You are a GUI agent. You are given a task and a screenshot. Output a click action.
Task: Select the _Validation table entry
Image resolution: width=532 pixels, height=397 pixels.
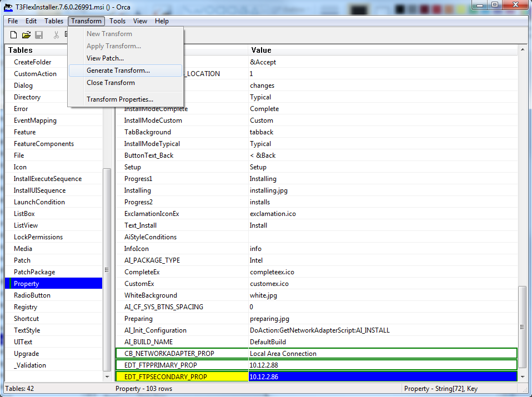coord(30,365)
